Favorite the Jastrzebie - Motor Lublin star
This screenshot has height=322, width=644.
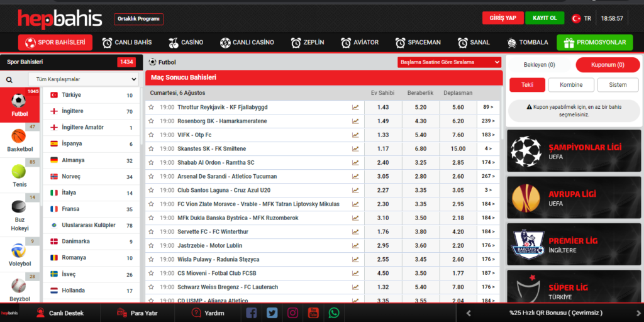pos(151,246)
